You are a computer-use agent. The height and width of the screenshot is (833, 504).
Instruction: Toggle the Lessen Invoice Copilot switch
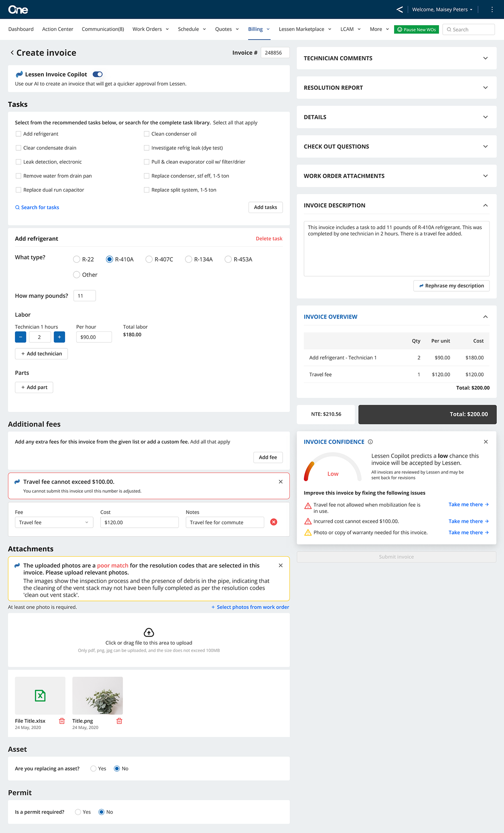coord(97,74)
